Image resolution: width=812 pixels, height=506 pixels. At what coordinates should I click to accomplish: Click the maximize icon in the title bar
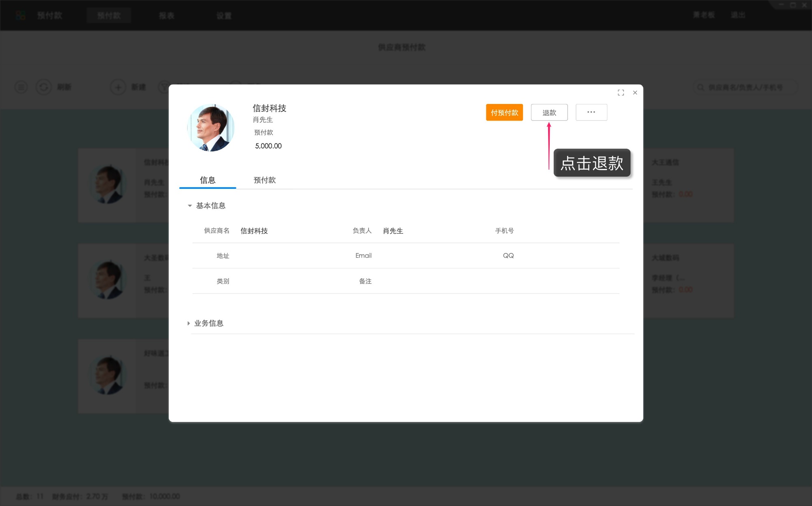point(793,4)
